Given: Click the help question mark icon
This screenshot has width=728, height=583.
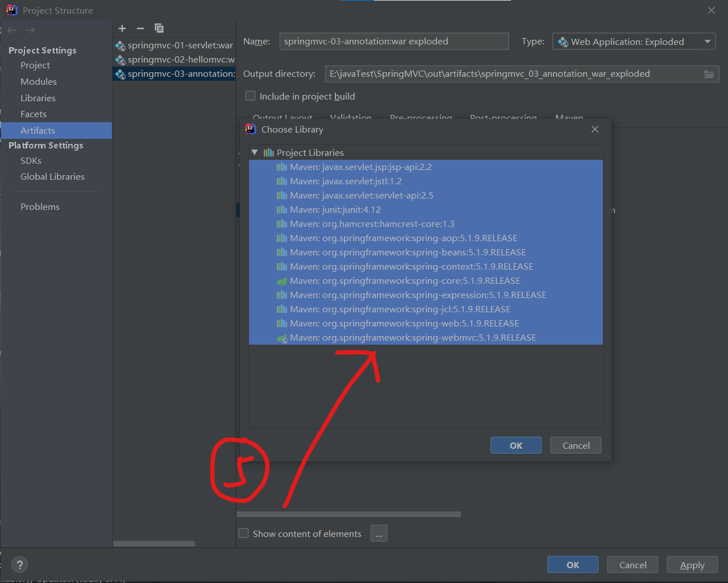Looking at the screenshot, I should [x=20, y=565].
